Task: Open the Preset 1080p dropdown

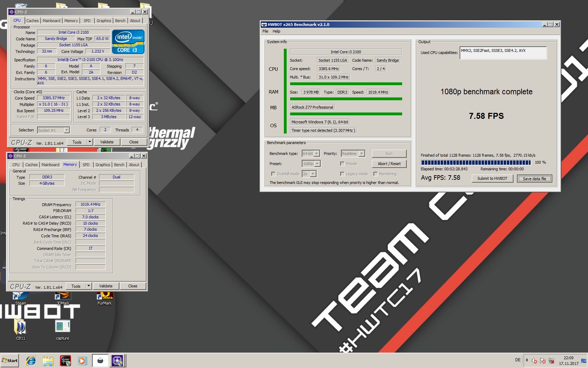Action: click(x=311, y=164)
